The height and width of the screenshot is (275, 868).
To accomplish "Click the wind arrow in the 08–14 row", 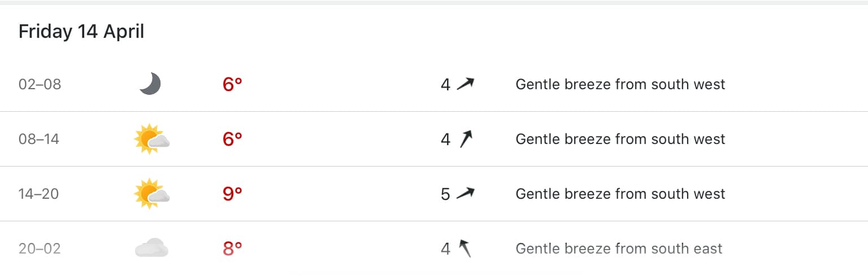I will (x=465, y=139).
